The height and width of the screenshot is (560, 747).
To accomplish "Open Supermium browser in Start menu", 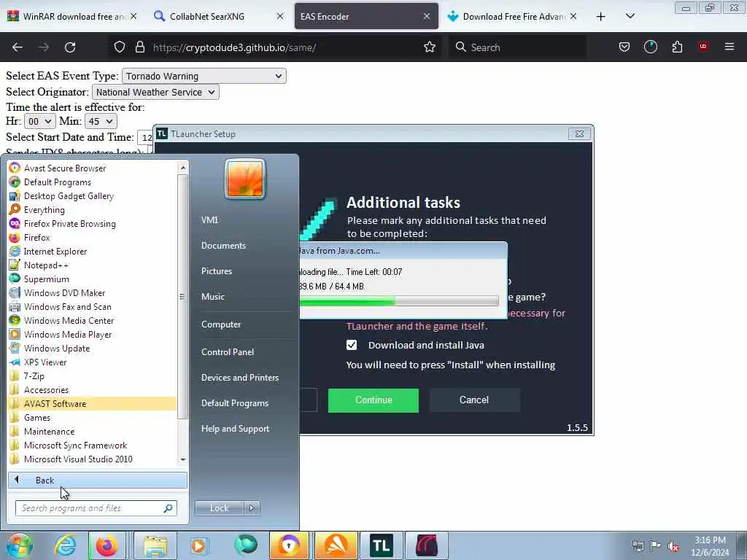I will (46, 279).
